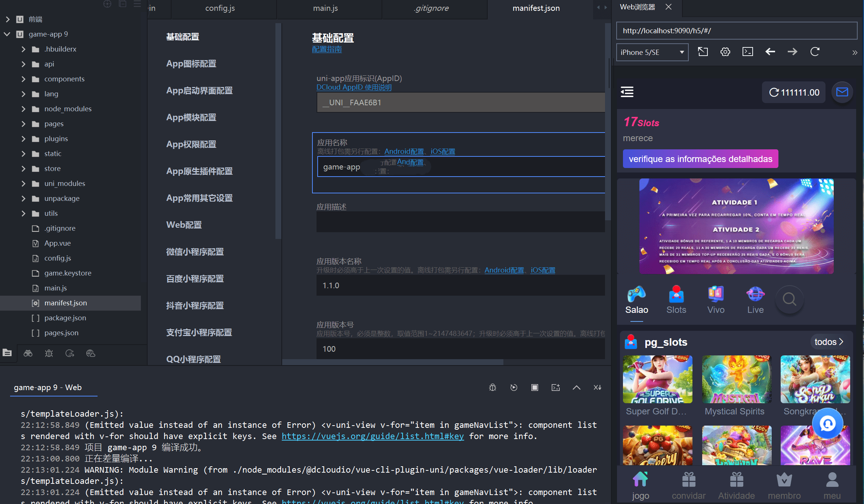Select App图标配置 section
This screenshot has width=864, height=504.
coord(191,64)
